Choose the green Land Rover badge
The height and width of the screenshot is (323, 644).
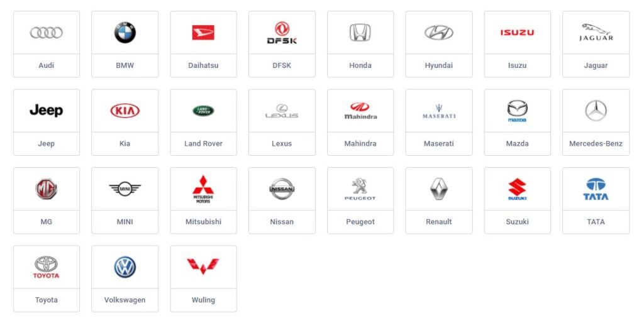click(x=203, y=111)
